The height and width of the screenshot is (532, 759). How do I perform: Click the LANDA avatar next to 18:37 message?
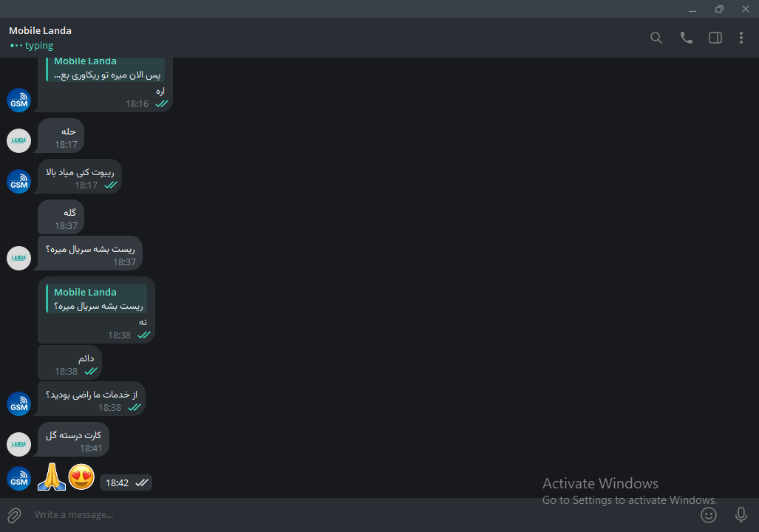[19, 258]
